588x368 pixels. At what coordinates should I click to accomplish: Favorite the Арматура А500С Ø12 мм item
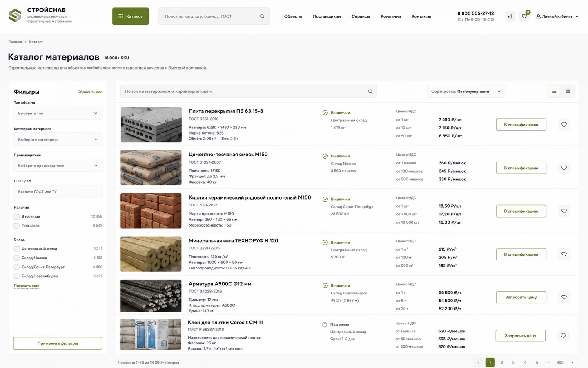pyautogui.click(x=564, y=297)
